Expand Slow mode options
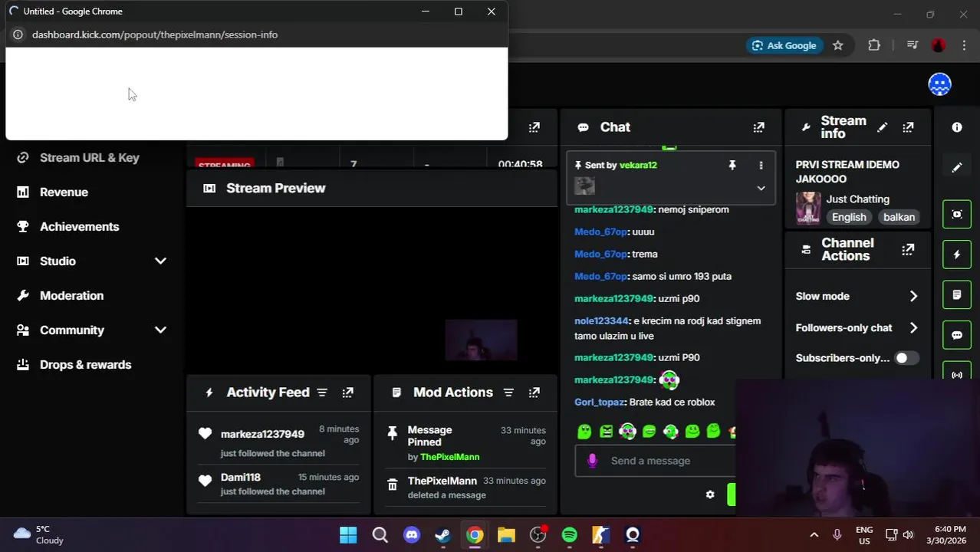Viewport: 980px width, 552px height. [913, 296]
